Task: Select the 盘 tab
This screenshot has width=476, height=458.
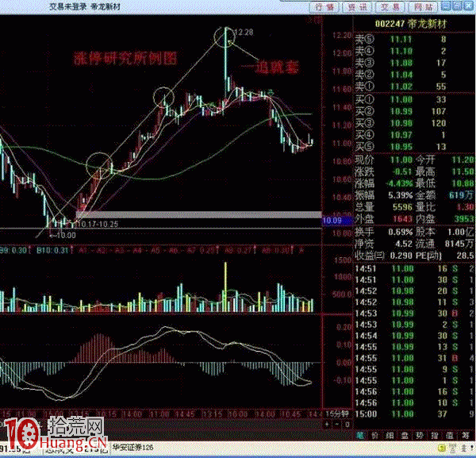Action: tap(405, 436)
